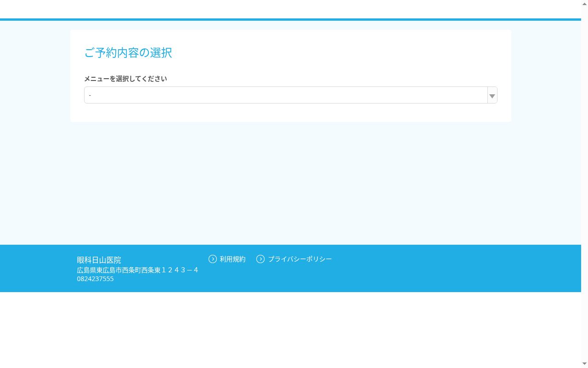Open the 利用規約 link
Viewport: 588px width, 368px height.
click(232, 259)
